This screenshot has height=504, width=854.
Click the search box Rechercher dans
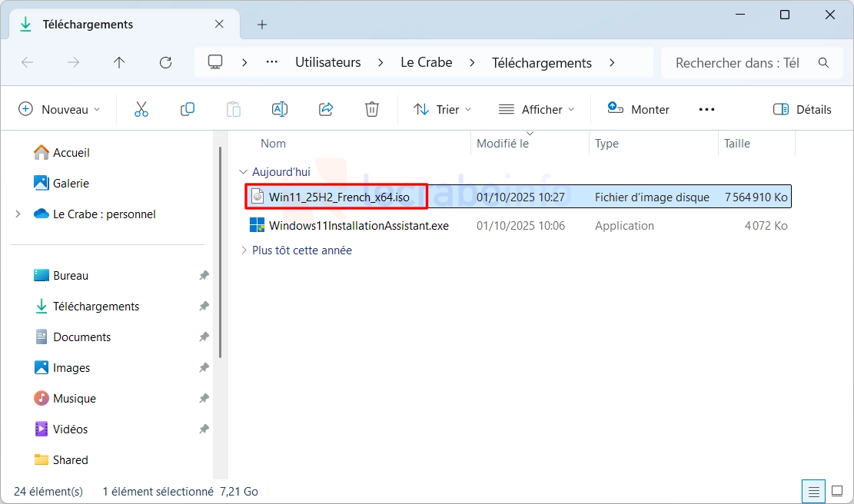coord(736,63)
